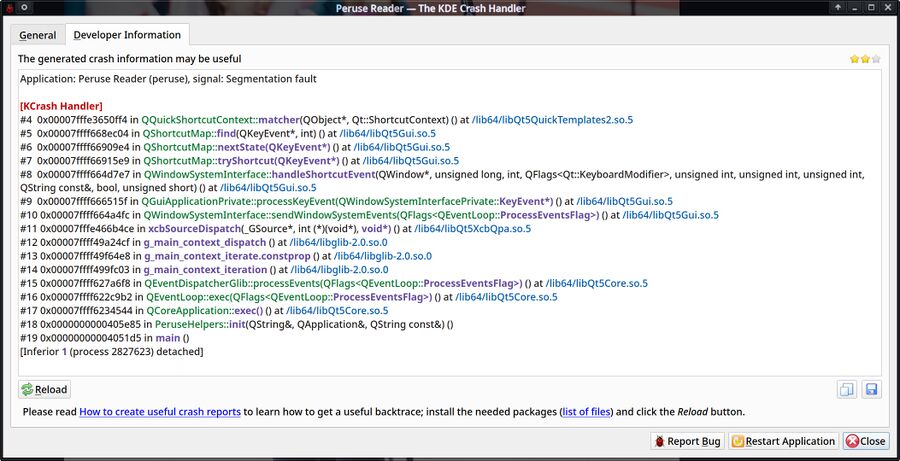The width and height of the screenshot is (900, 461).
Task: Click the Inferior 1 process detached line
Action: coord(111,351)
